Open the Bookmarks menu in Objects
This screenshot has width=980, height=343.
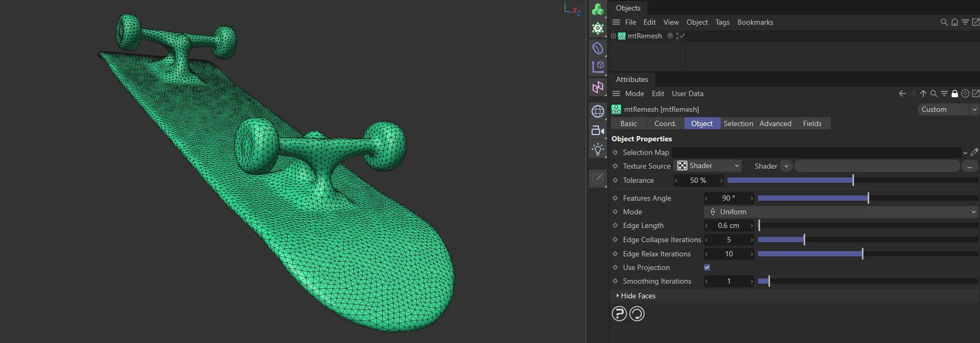755,22
